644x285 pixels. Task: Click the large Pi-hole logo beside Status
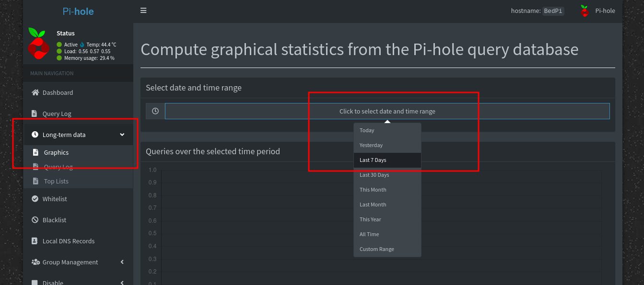[37, 44]
